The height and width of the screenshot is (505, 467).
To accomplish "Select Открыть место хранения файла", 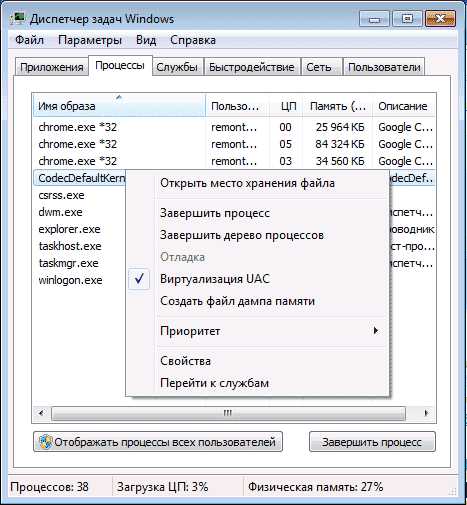I will [x=248, y=183].
